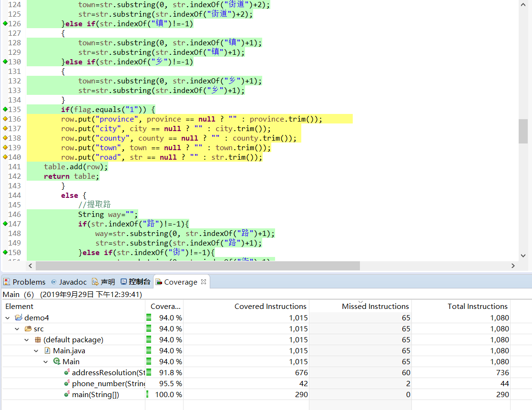This screenshot has width=532, height=410.
Task: Click the Main.java file icon
Action: [47, 351]
